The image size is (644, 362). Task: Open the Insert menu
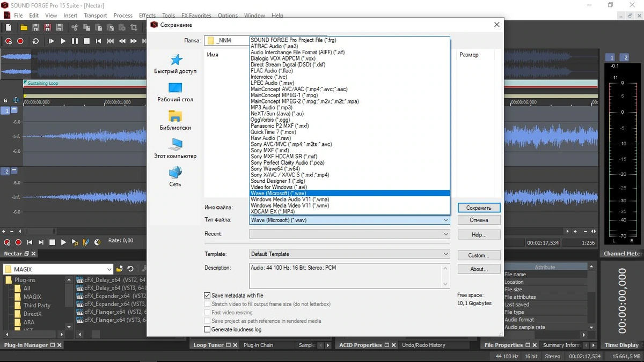pos(70,16)
